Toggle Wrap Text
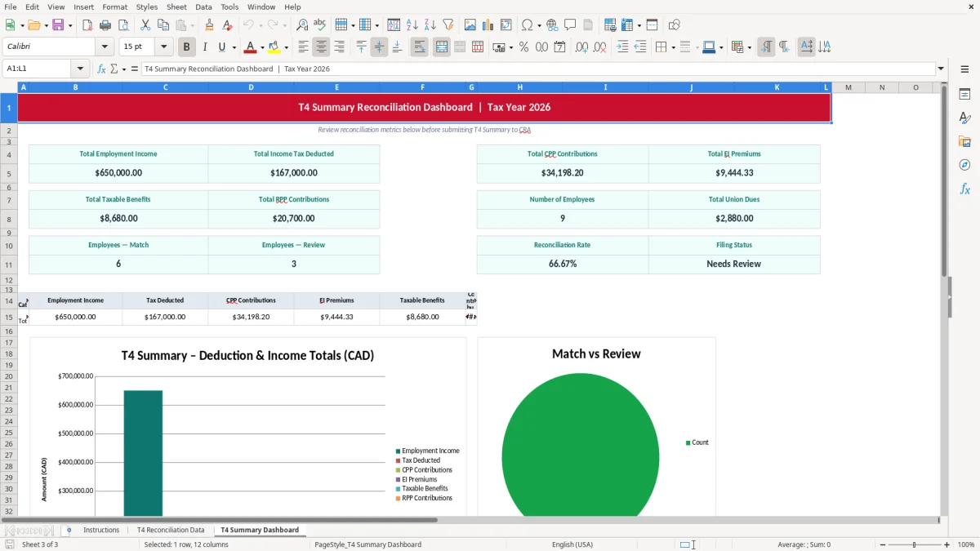 pyautogui.click(x=420, y=47)
